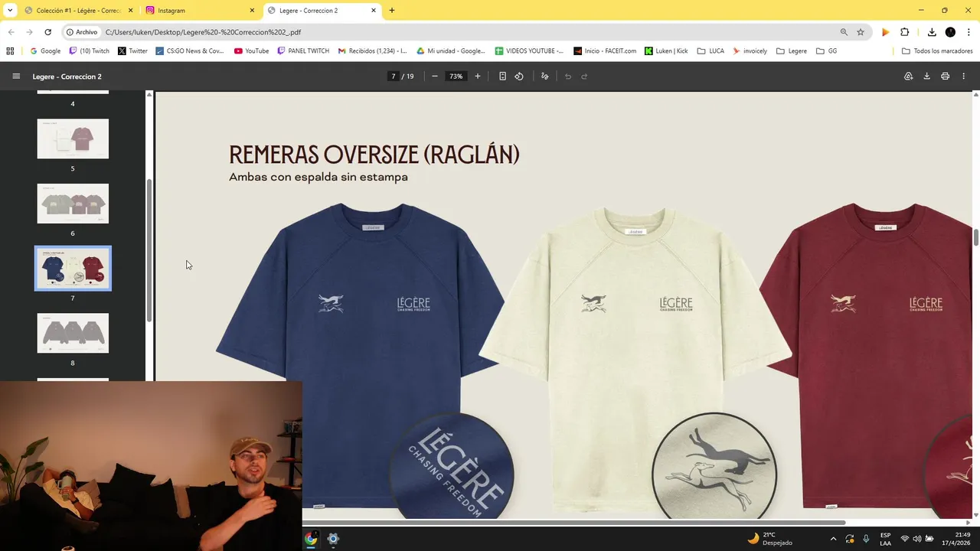This screenshot has height=551, width=980.
Task: Go back in browser history
Action: tap(11, 32)
